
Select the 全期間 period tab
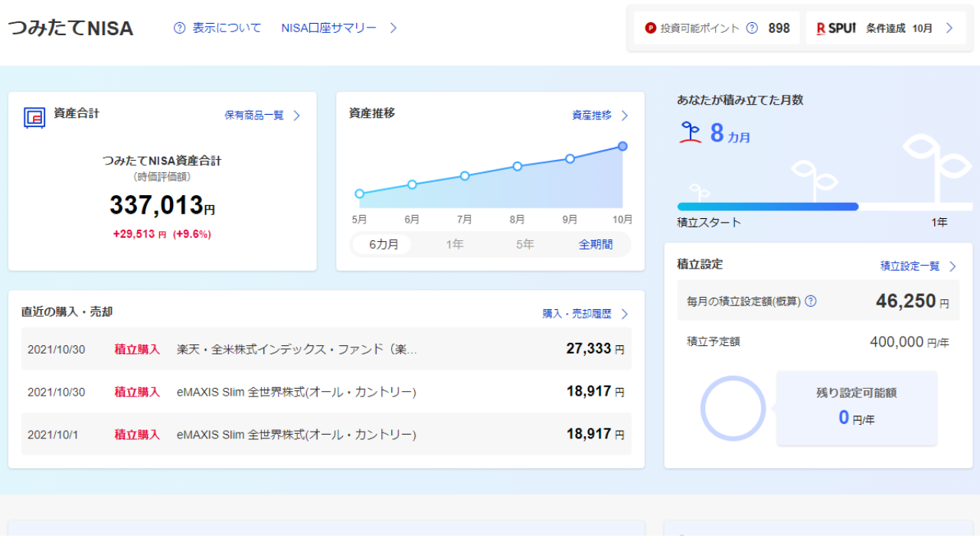(596, 245)
